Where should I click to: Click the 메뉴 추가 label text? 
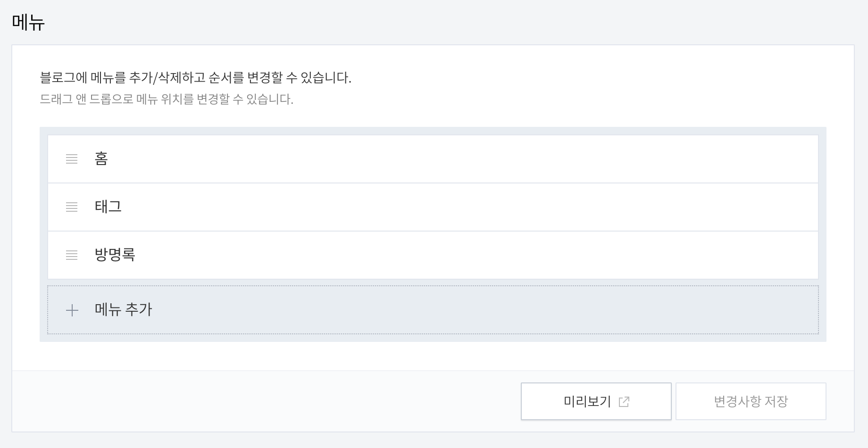coord(123,310)
